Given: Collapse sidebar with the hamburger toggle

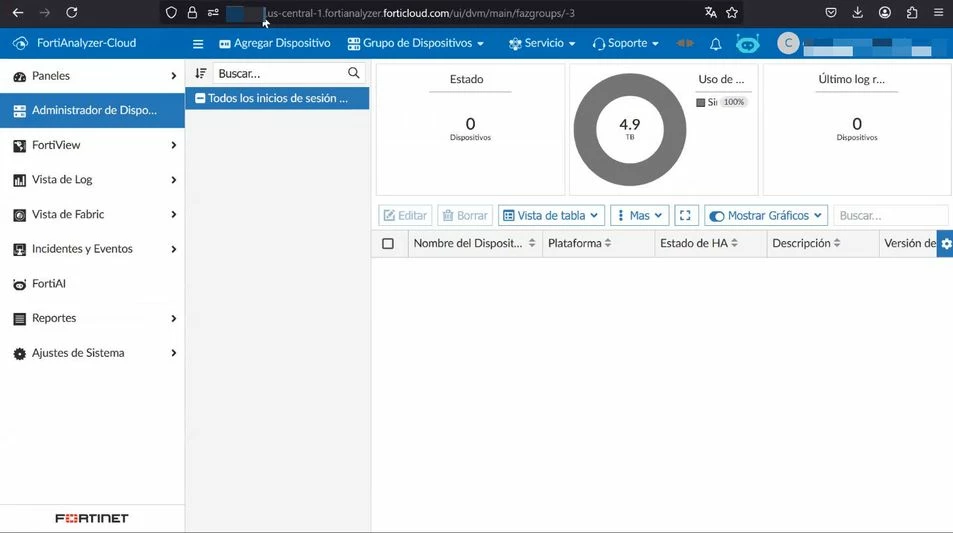Looking at the screenshot, I should click(198, 44).
